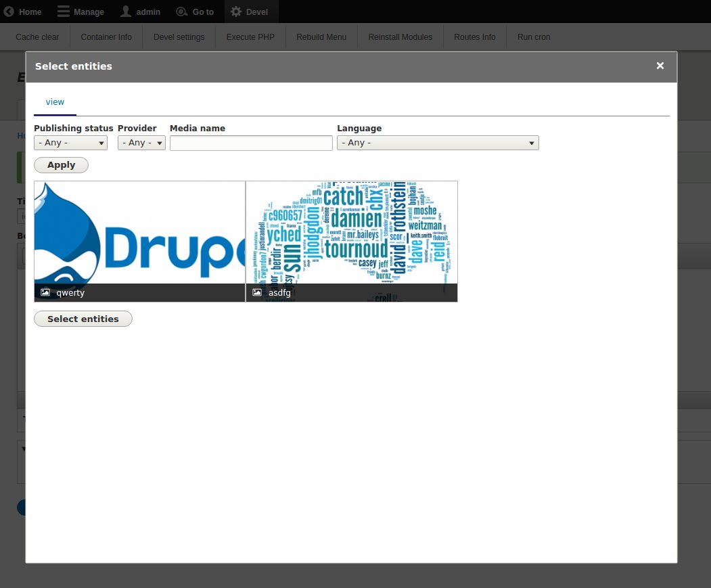Click Run cron in Devel toolbar

point(534,37)
